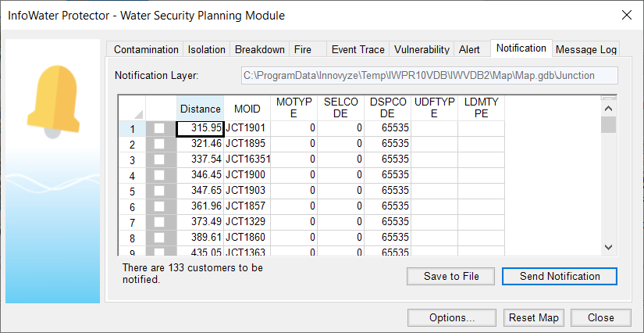This screenshot has width=644, height=333.
Task: Switch to the Contamination tab
Action: [x=146, y=50]
